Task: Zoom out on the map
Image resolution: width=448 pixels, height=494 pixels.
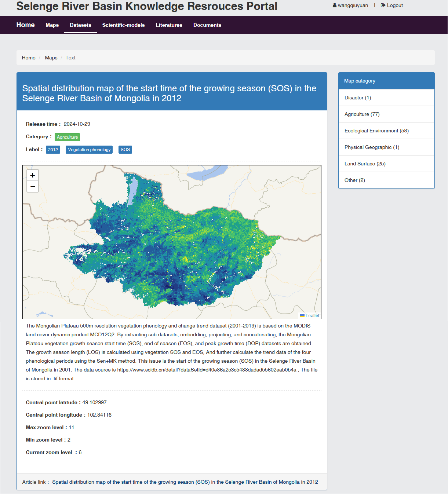Action: pyautogui.click(x=33, y=186)
